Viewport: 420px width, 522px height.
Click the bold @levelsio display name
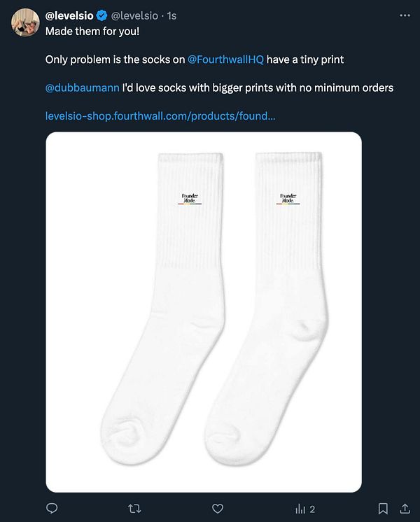69,15
